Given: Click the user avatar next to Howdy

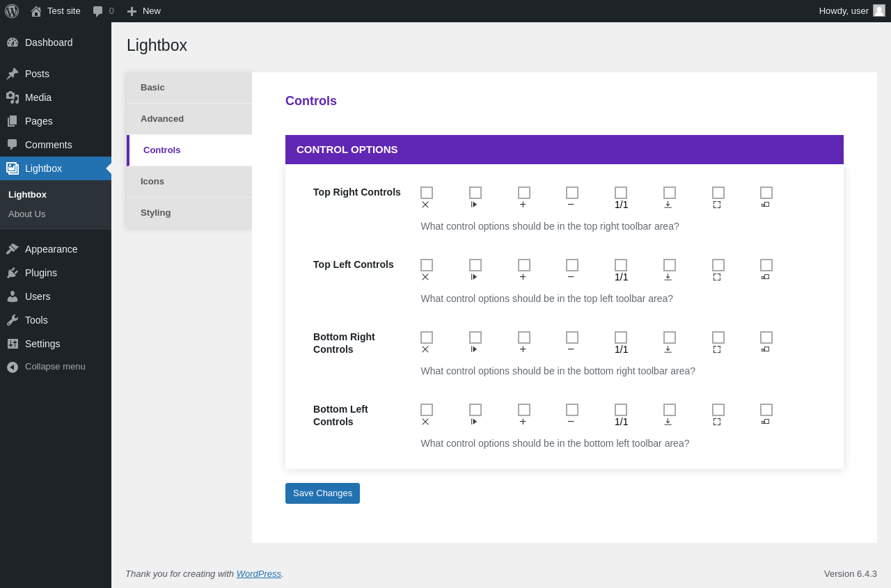Looking at the screenshot, I should pyautogui.click(x=879, y=10).
